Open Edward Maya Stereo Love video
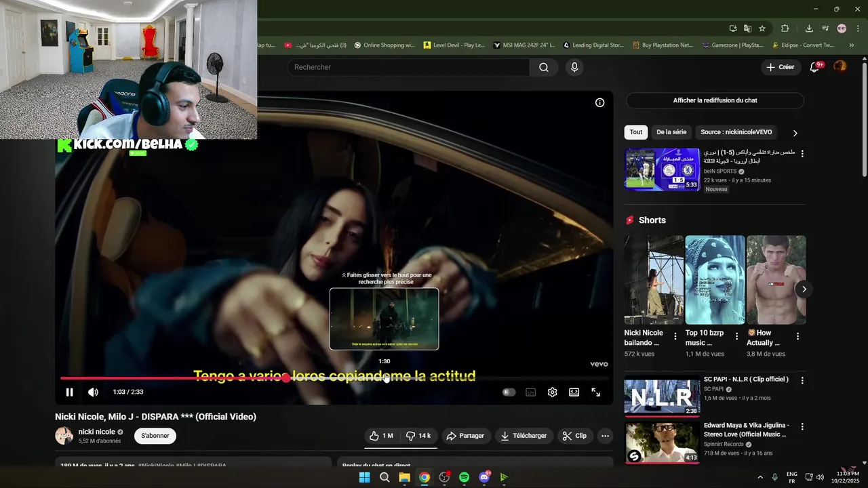 tap(662, 443)
